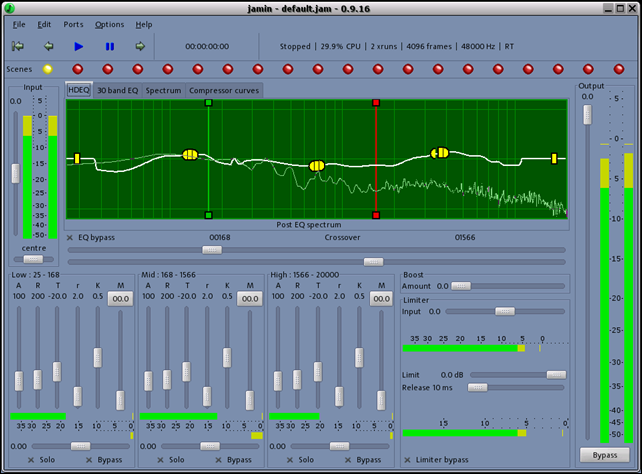The width and height of the screenshot is (642, 474).
Task: Click the Play transport button
Action: (79, 46)
